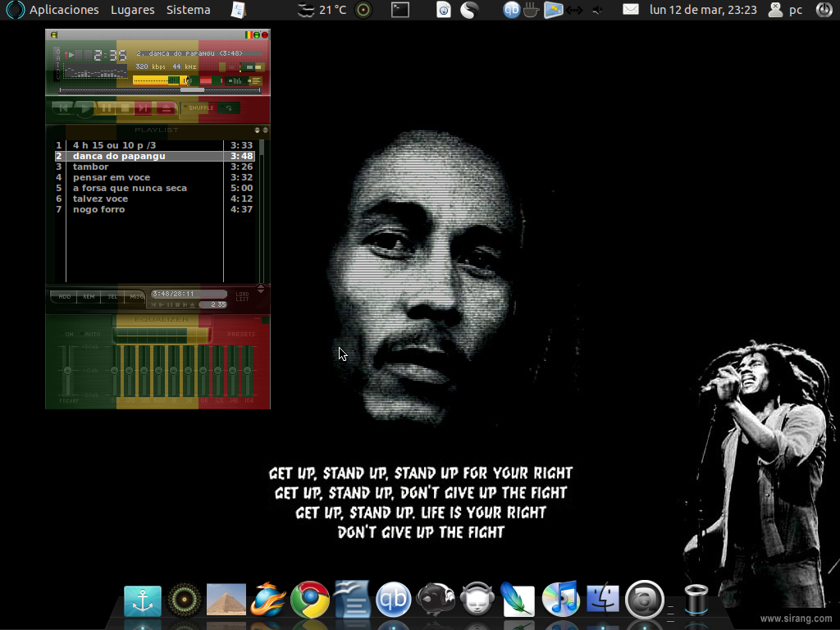This screenshot has height=630, width=840.
Task: Launch qBittorrent from the dock
Action: coord(394,599)
